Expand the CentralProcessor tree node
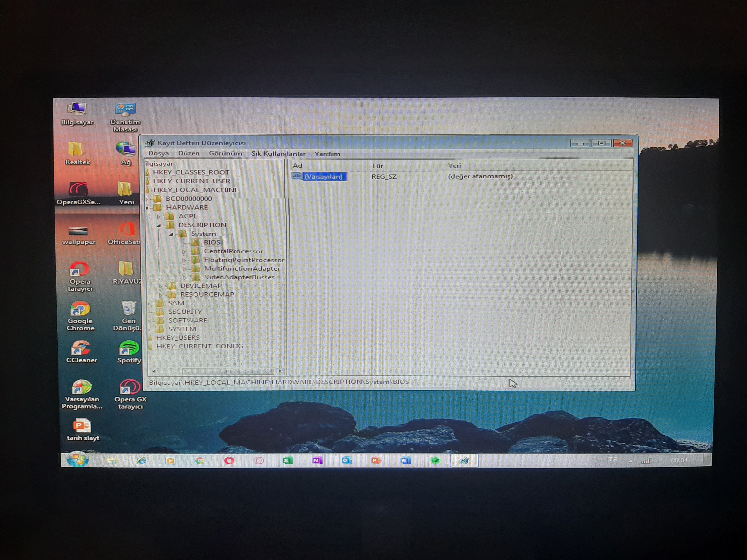747x560 pixels. click(x=184, y=252)
